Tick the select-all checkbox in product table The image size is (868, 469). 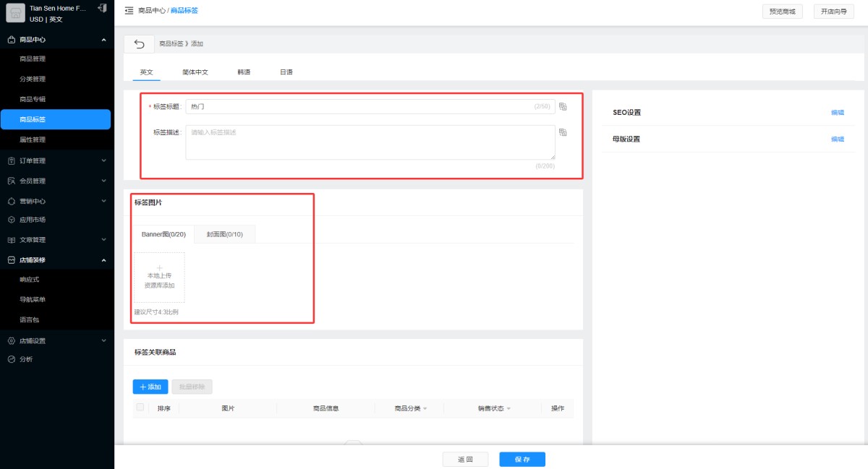coord(140,408)
